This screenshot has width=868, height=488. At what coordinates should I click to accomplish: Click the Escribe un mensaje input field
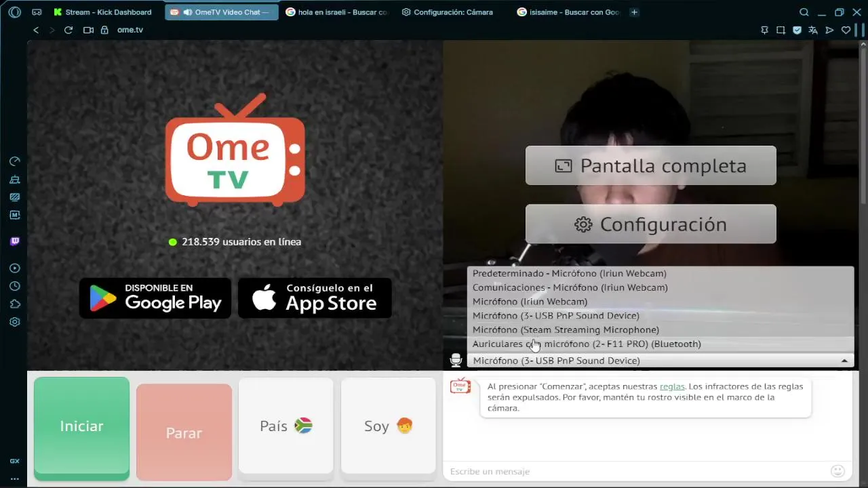coord(637,471)
